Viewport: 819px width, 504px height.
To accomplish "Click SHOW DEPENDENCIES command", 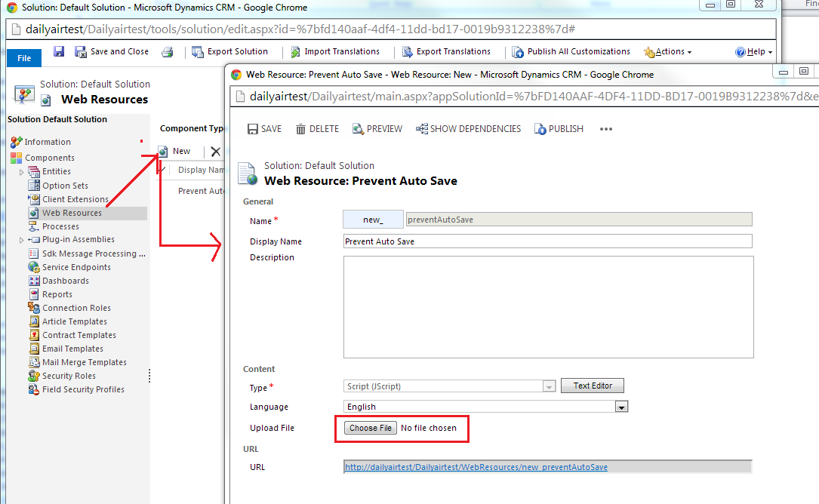I will pyautogui.click(x=468, y=129).
